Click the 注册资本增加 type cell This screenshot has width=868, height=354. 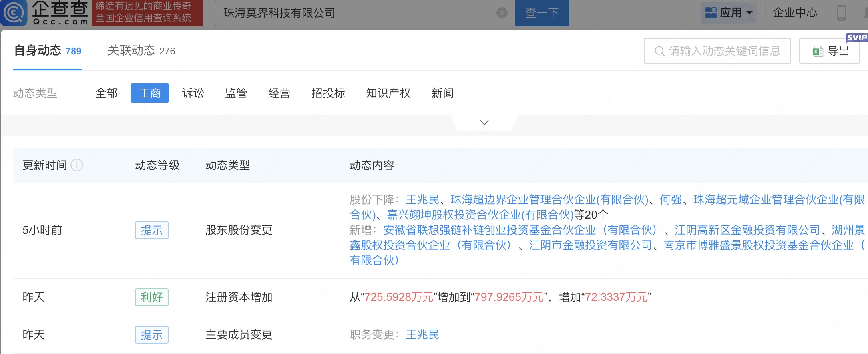pyautogui.click(x=239, y=297)
